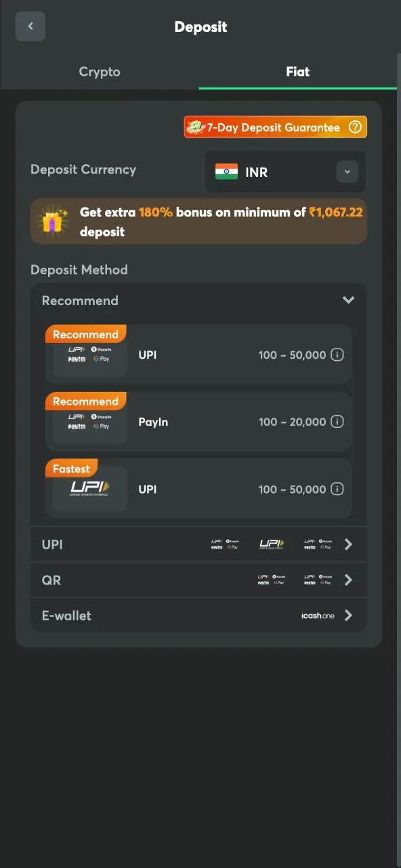401x868 pixels.
Task: Click the gift box bonus icon
Action: (53, 221)
